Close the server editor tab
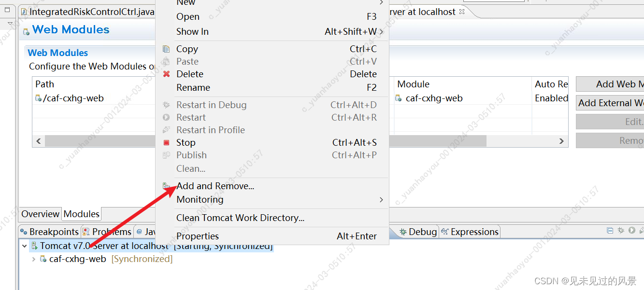Image resolution: width=644 pixels, height=290 pixels. pyautogui.click(x=462, y=12)
